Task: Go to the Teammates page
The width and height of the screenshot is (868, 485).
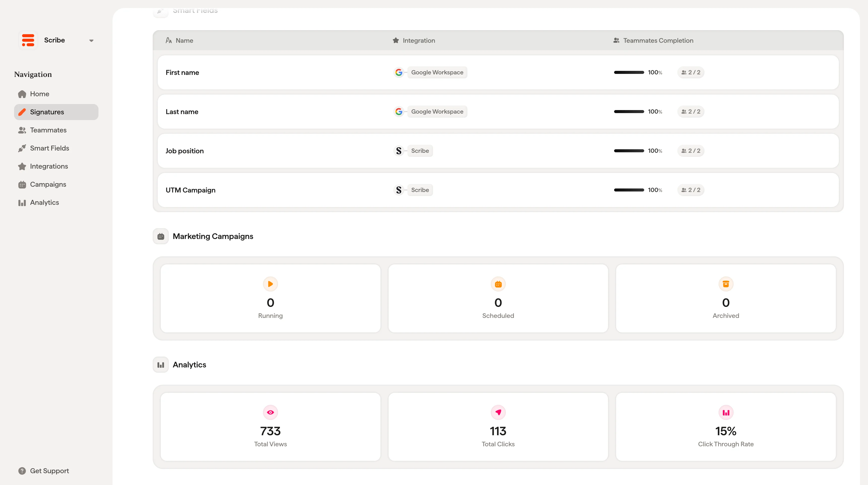Action: pos(56,130)
